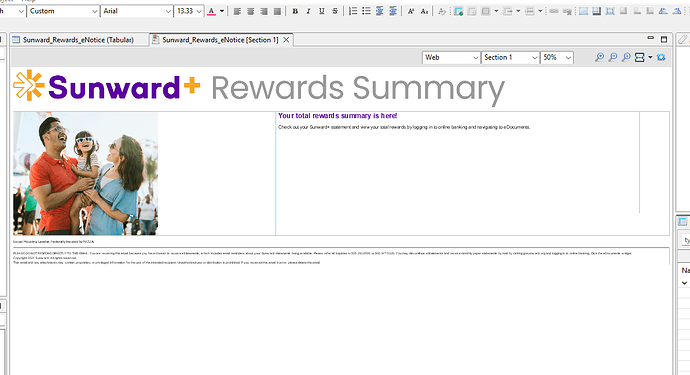Image resolution: width=690 pixels, height=375 pixels.
Task: Click the Sunward+ logo image
Action: pos(107,86)
